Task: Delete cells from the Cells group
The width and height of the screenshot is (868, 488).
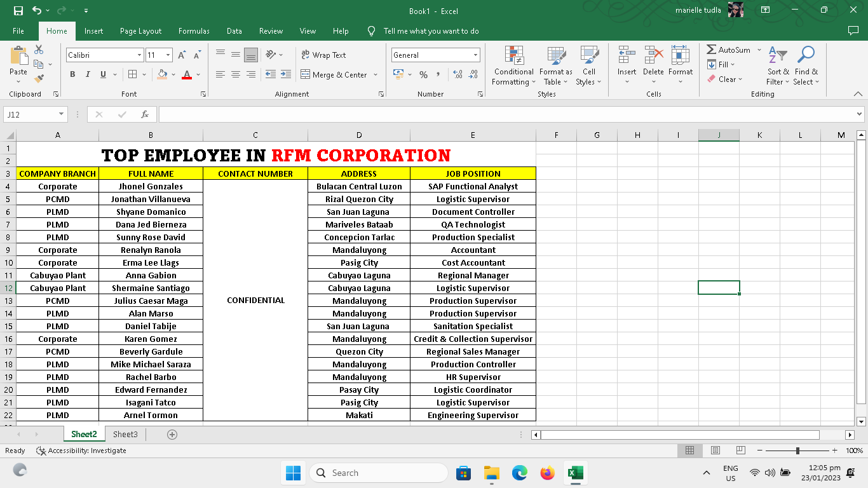Action: pyautogui.click(x=653, y=66)
